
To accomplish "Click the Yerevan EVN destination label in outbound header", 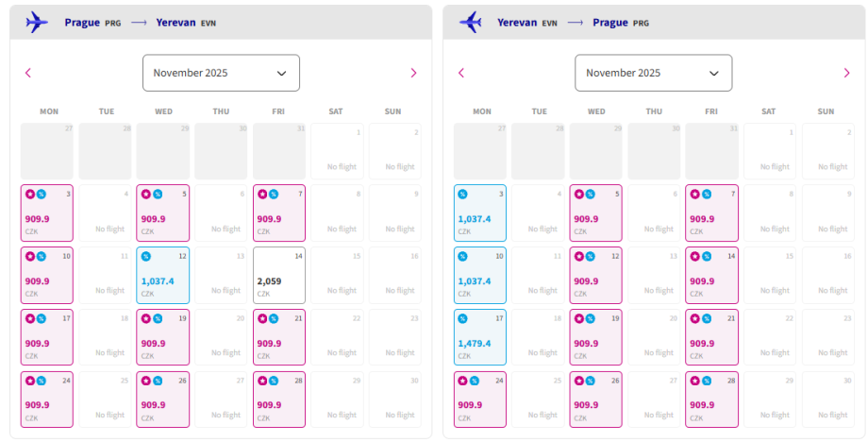I will (x=188, y=23).
